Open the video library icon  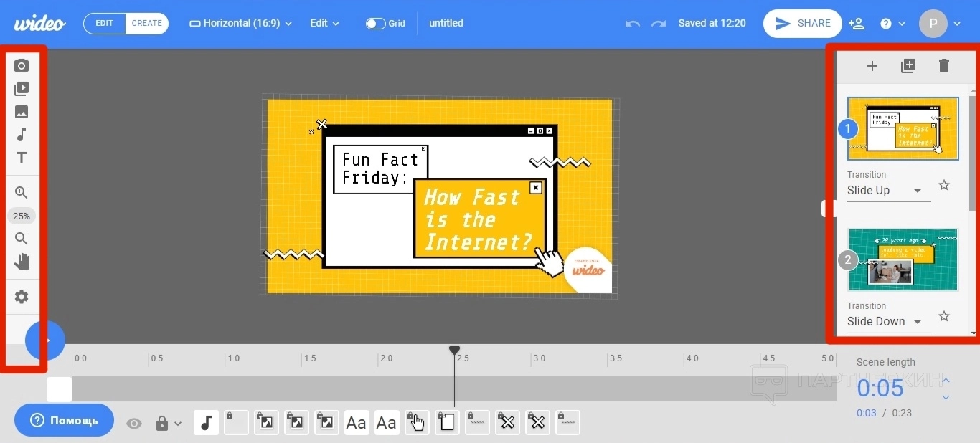click(22, 89)
